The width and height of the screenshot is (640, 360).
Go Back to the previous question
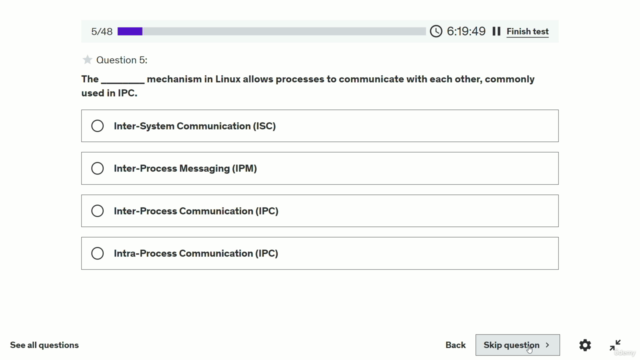456,345
